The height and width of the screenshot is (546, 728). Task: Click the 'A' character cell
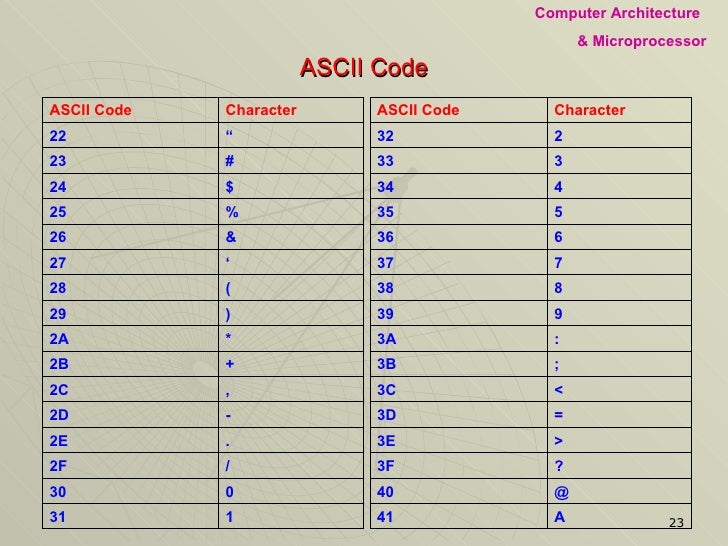click(x=619, y=516)
